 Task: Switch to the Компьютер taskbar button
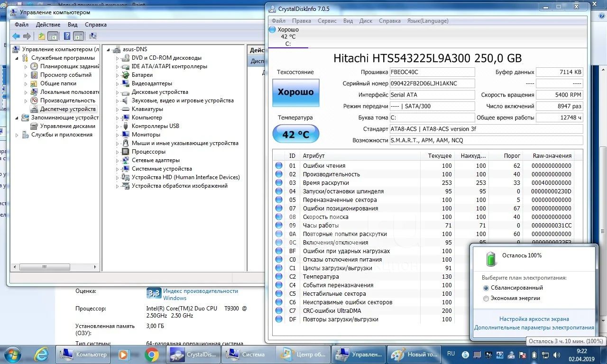point(84,354)
